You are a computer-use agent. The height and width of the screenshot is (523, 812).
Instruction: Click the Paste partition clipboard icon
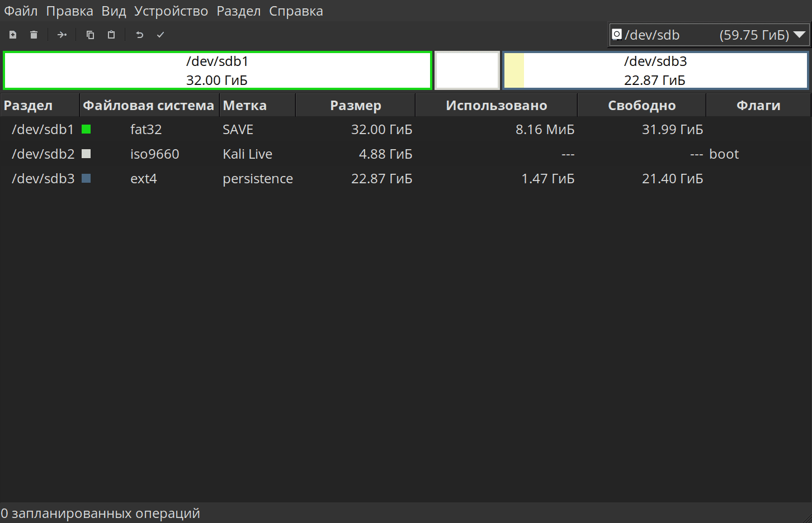111,35
